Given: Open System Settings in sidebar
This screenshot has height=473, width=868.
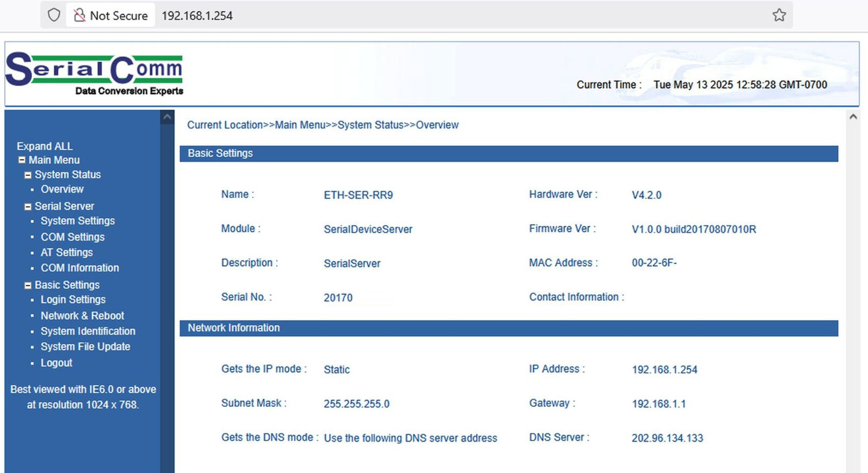Looking at the screenshot, I should click(x=78, y=221).
